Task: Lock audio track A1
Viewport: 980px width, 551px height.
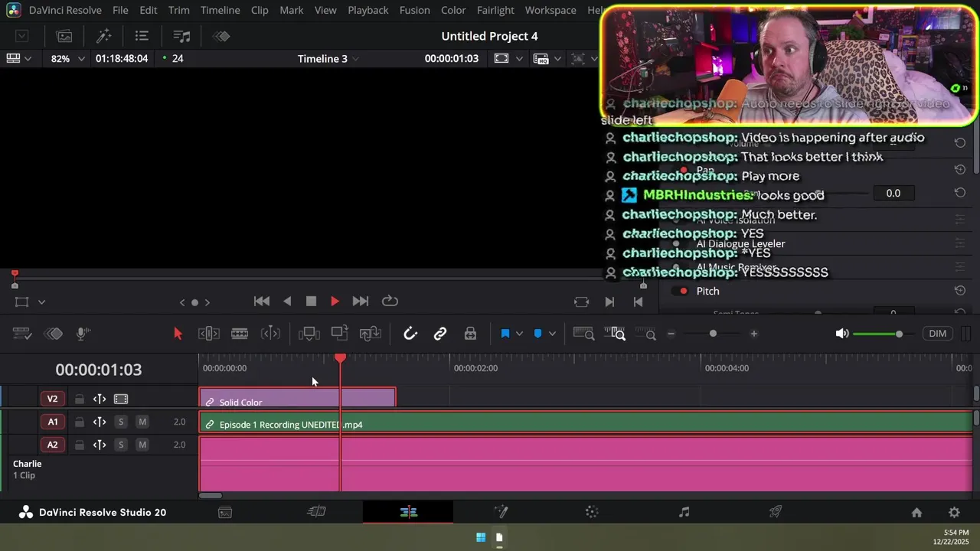Action: [79, 422]
